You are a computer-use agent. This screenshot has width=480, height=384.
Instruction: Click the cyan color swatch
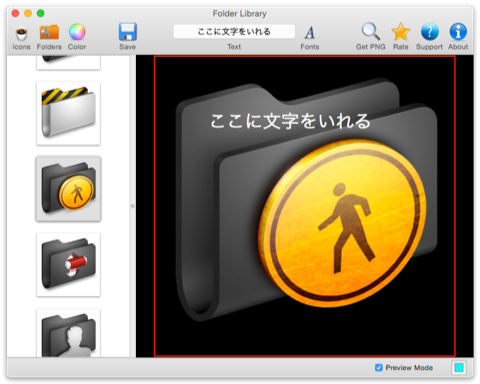(459, 368)
